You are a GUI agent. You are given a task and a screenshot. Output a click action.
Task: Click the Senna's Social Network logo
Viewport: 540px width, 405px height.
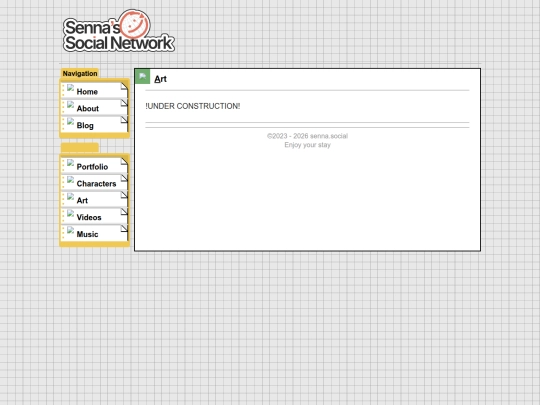tap(119, 31)
